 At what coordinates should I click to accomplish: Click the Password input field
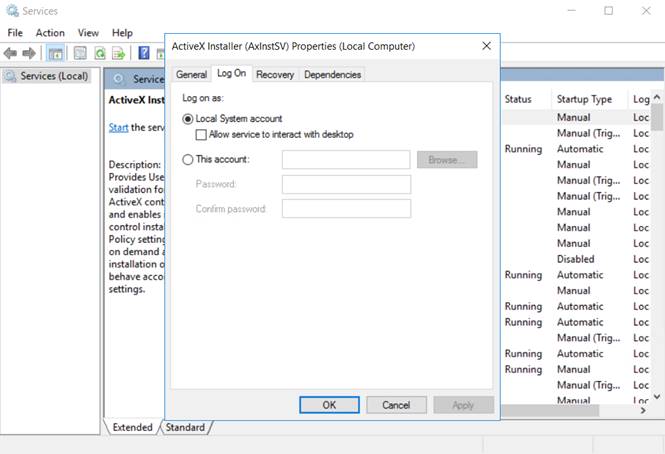pos(346,184)
